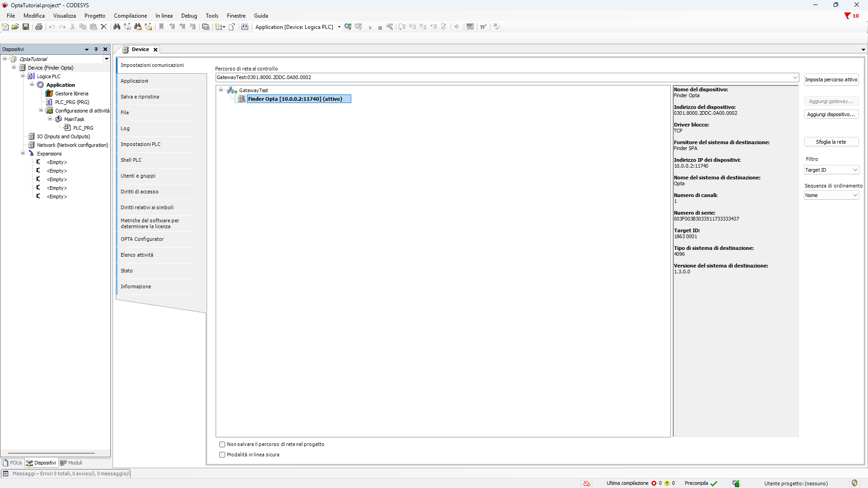Toggle 'Modalità in linea sicura' checkbox
Screen dimensions: 868x488
[x=222, y=455]
